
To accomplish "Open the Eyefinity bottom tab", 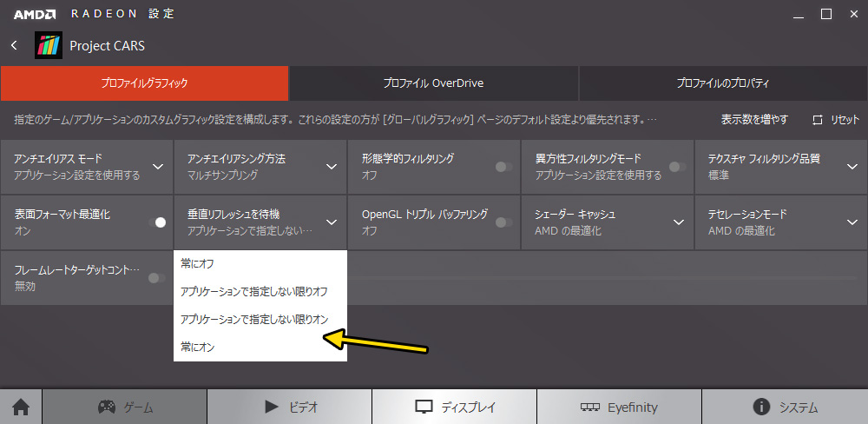I will pyautogui.click(x=620, y=407).
